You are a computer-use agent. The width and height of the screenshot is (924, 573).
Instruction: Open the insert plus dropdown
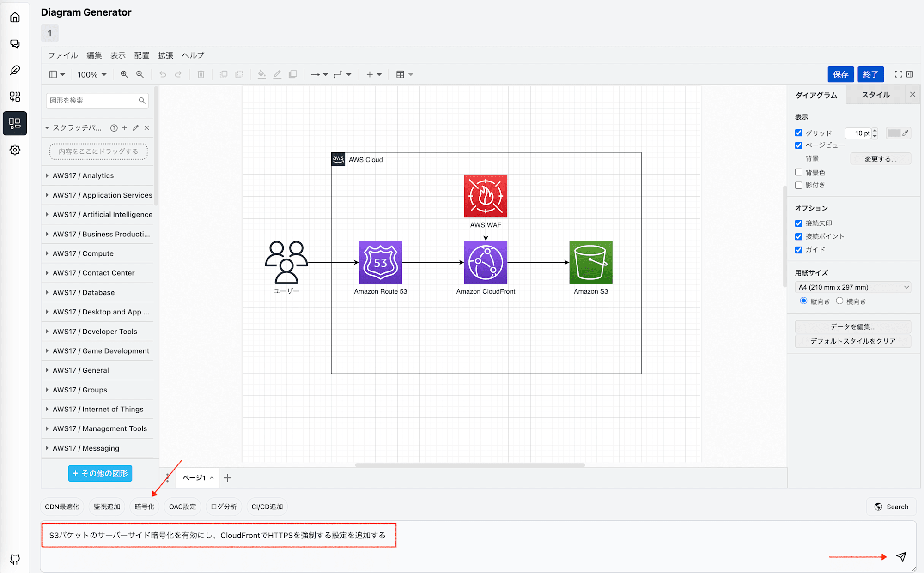pyautogui.click(x=374, y=74)
